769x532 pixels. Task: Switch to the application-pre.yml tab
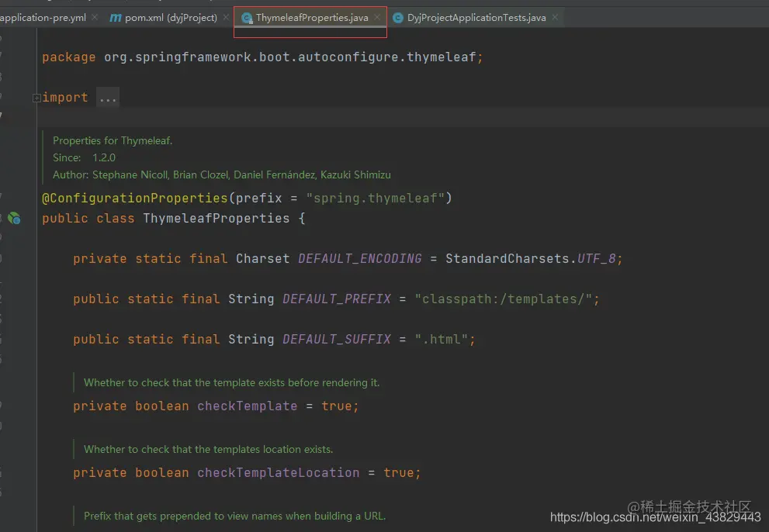43,18
